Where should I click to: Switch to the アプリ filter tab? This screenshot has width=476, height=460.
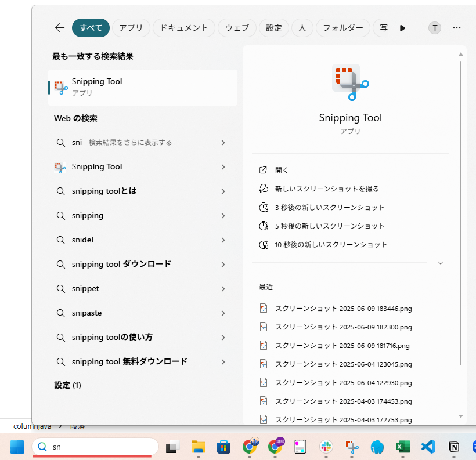click(x=131, y=28)
